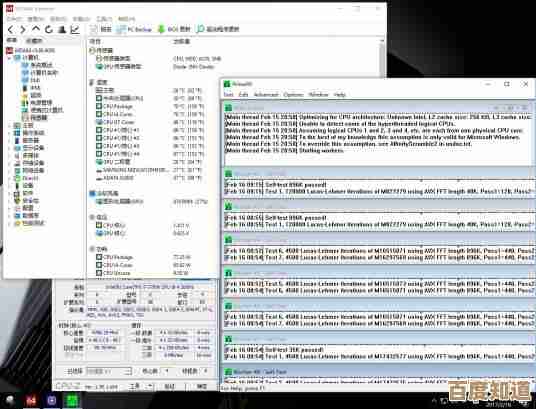Open the Options menu in Prime95
536x409 pixels.
point(294,94)
